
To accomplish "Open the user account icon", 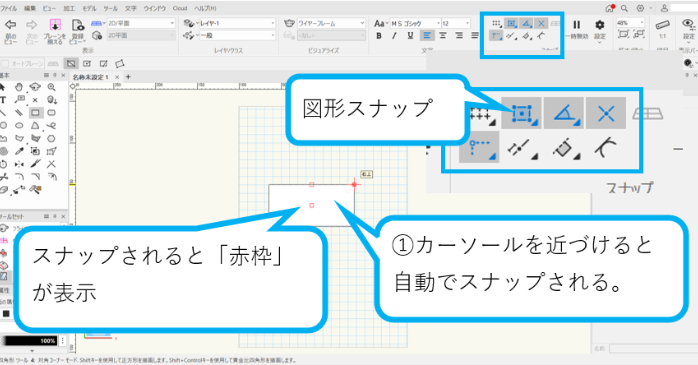I will click(x=664, y=8).
